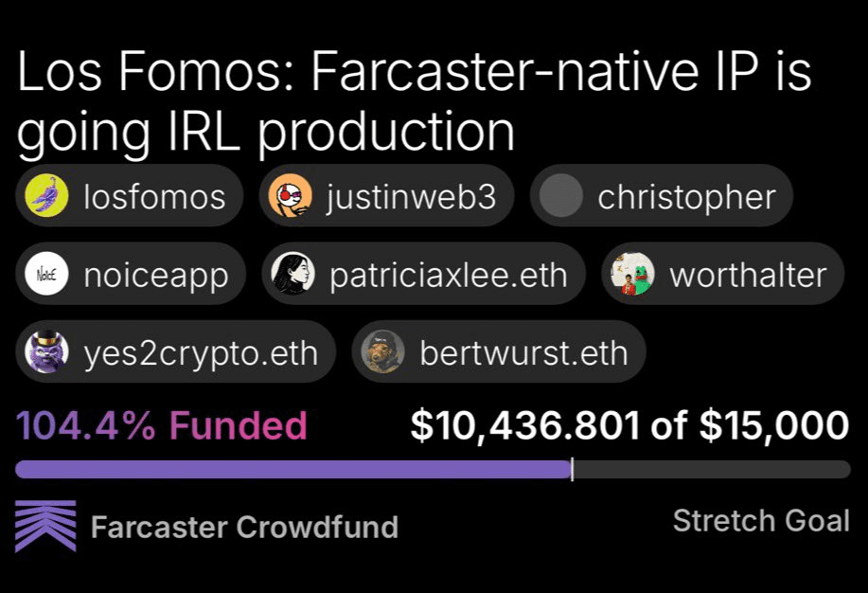Screen dimensions: 868x593
Task: Click yes2crypto.eth's purple cat avatar
Action: coord(46,352)
